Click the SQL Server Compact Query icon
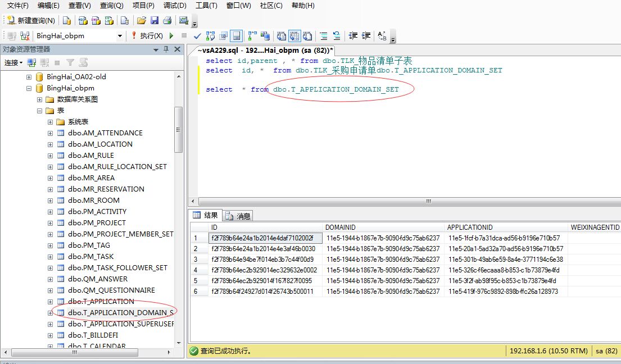Screen dimensions: 621x364 pos(125,20)
